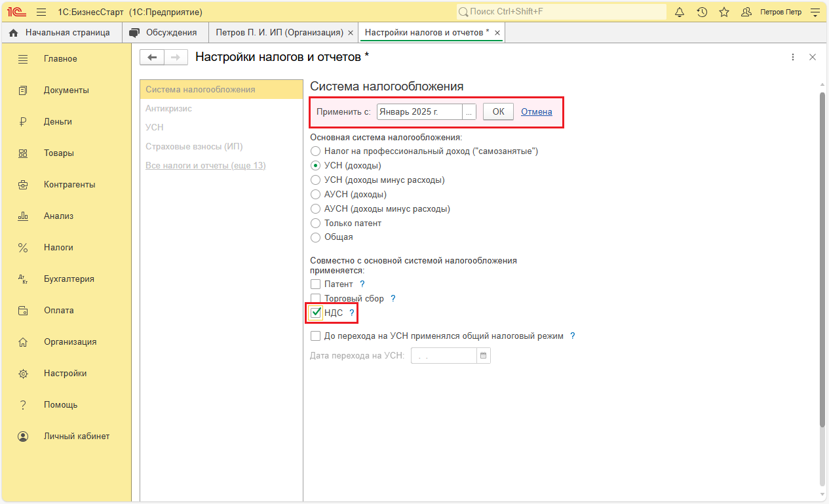Open form's three-dot more menu

[793, 57]
